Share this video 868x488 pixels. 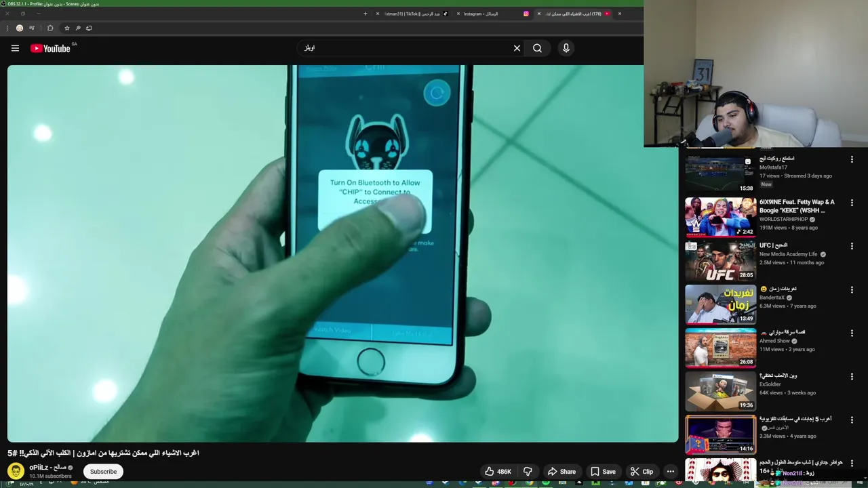pyautogui.click(x=561, y=472)
